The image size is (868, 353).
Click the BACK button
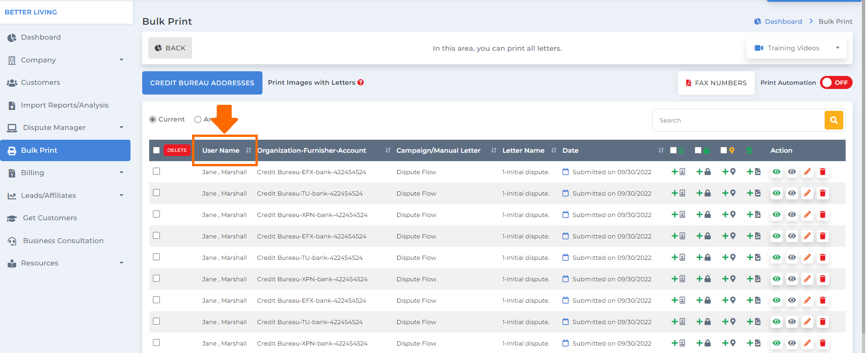coord(170,48)
